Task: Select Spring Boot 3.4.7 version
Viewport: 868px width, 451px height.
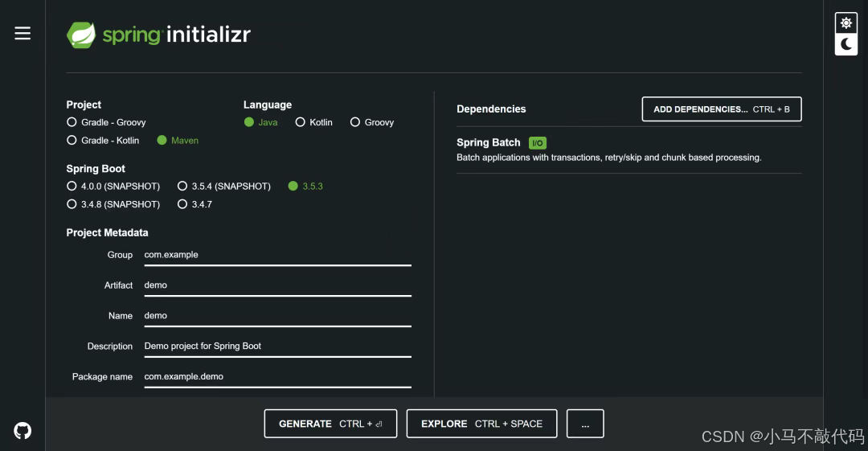Action: coord(194,204)
